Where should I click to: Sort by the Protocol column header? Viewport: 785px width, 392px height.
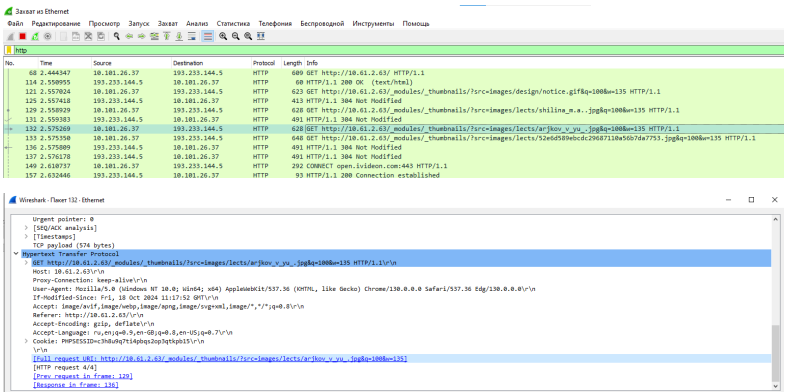pyautogui.click(x=266, y=63)
